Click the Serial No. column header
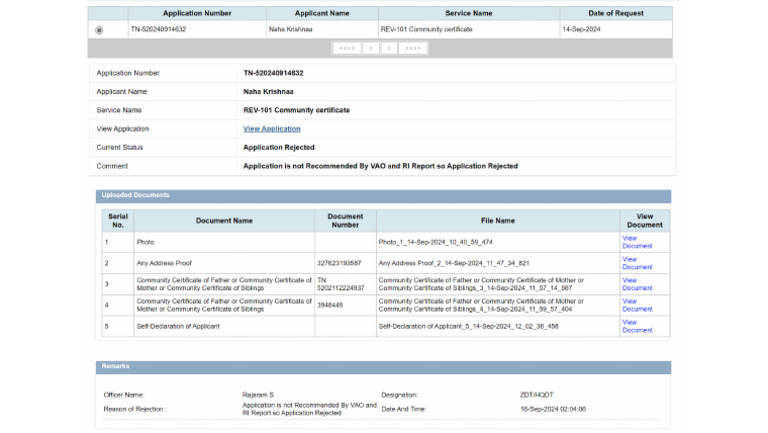Image resolution: width=768 pixels, height=433 pixels. coord(118,220)
